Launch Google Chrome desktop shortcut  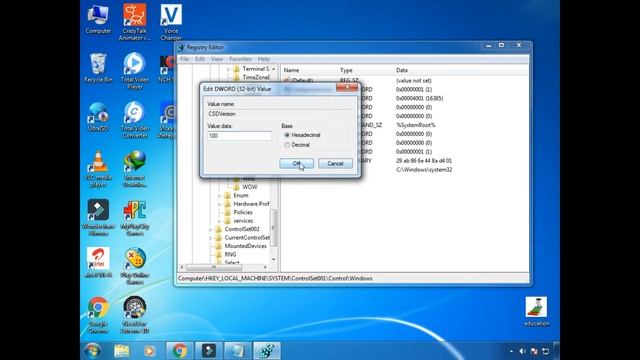98,315
